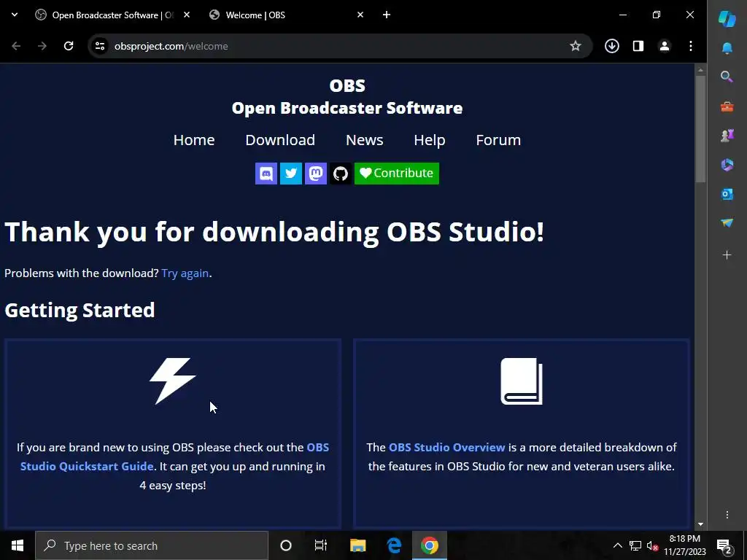
Task: Open the Help nav item
Action: 429,140
